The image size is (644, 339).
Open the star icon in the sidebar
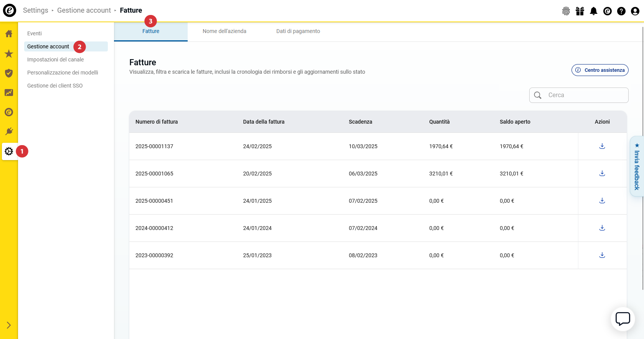9,54
